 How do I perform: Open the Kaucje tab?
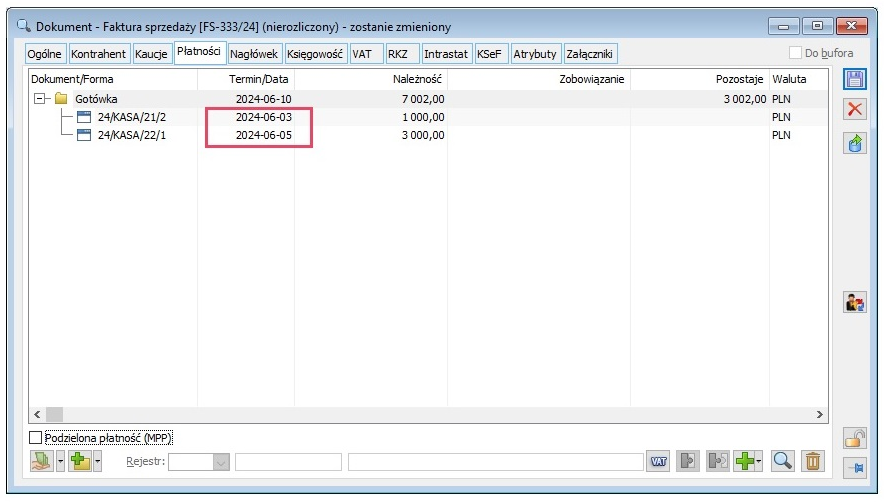click(x=151, y=54)
